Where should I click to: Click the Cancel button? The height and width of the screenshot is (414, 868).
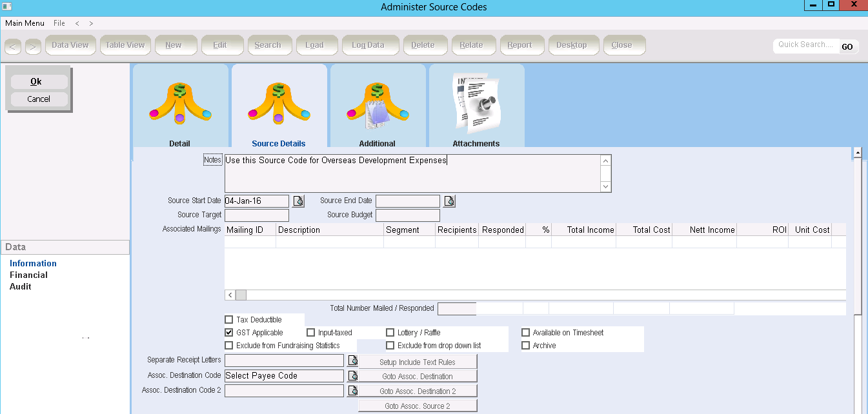click(39, 99)
